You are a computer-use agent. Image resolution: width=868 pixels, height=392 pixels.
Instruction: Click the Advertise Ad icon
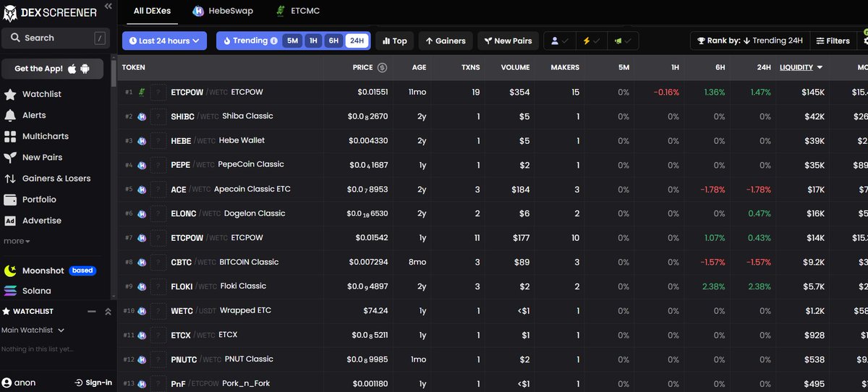pyautogui.click(x=10, y=221)
